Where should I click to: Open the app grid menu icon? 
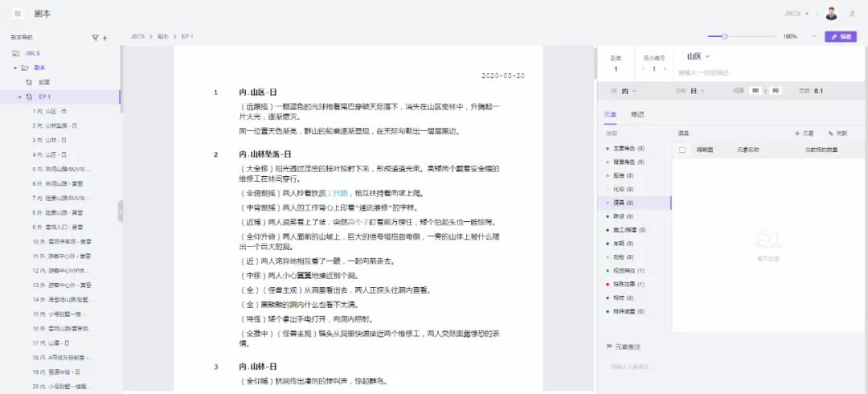pyautogui.click(x=18, y=14)
